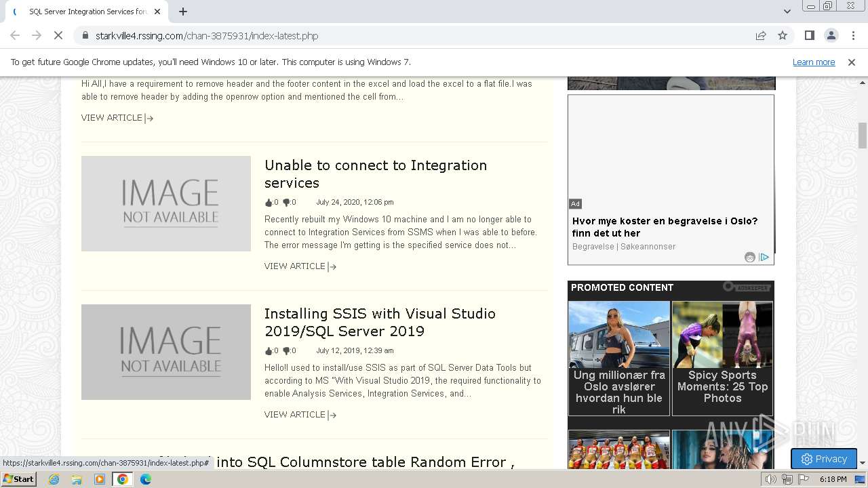
Task: Open site info via the lock icon
Action: point(85,35)
